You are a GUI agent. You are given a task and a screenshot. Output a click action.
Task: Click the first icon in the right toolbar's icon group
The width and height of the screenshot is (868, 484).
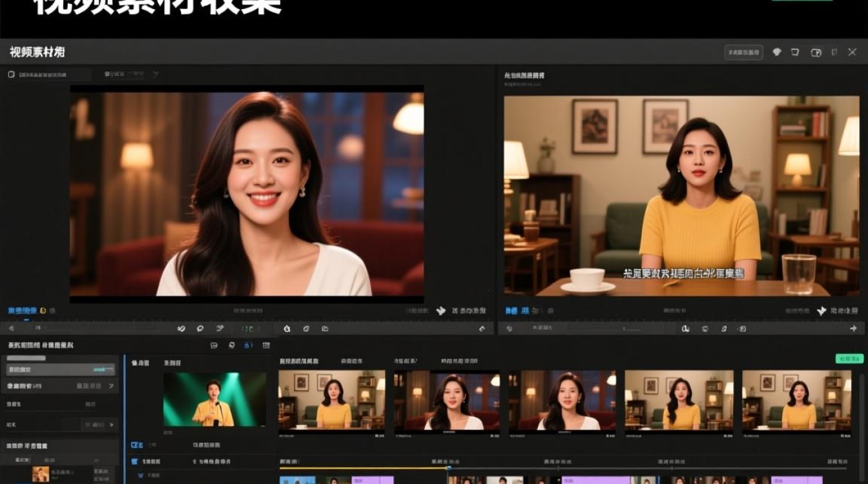click(x=685, y=328)
